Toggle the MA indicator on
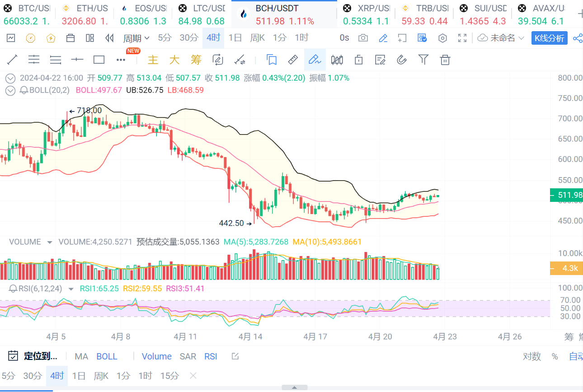This screenshot has width=583, height=392. pyautogui.click(x=81, y=356)
